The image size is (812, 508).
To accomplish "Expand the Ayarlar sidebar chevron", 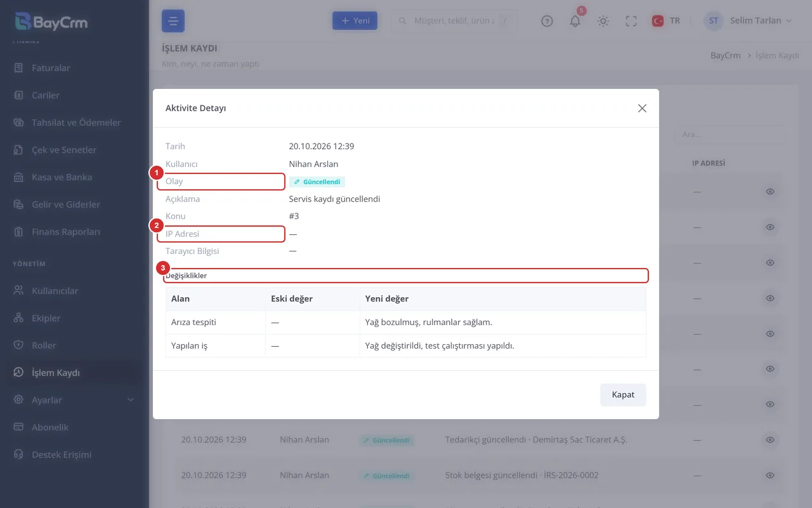I will pyautogui.click(x=131, y=400).
